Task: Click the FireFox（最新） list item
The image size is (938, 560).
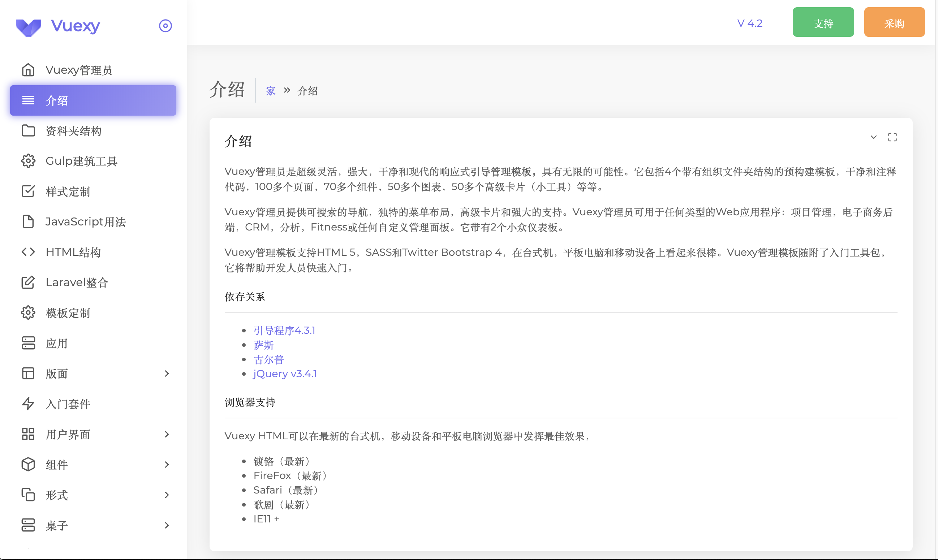Action: [x=291, y=475]
